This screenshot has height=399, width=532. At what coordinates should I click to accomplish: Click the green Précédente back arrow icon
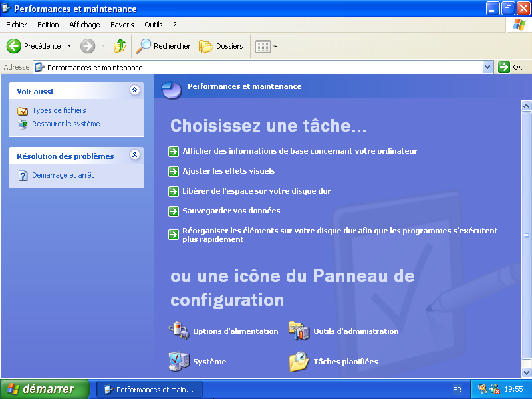[x=14, y=46]
